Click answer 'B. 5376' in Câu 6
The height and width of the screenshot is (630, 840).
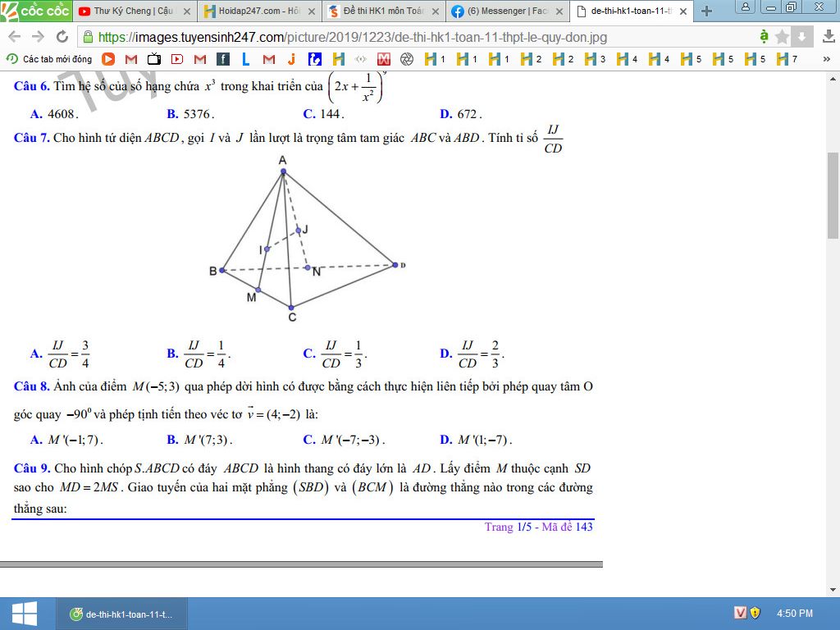pos(190,114)
